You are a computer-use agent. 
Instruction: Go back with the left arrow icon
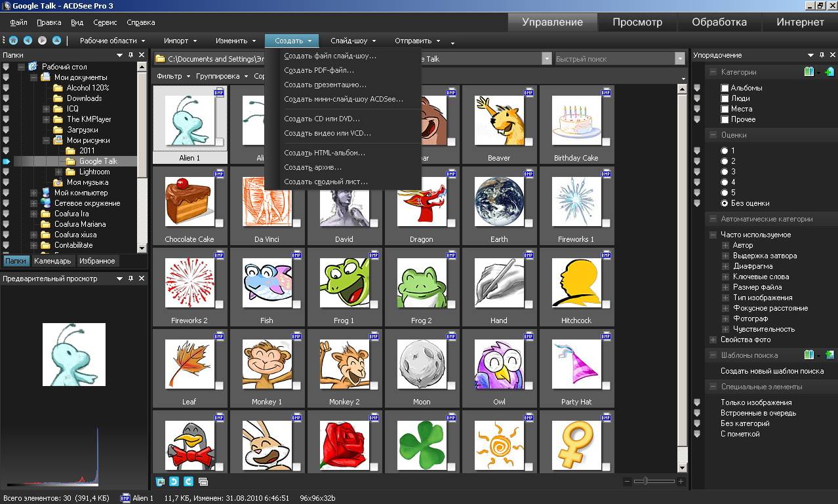pos(28,41)
